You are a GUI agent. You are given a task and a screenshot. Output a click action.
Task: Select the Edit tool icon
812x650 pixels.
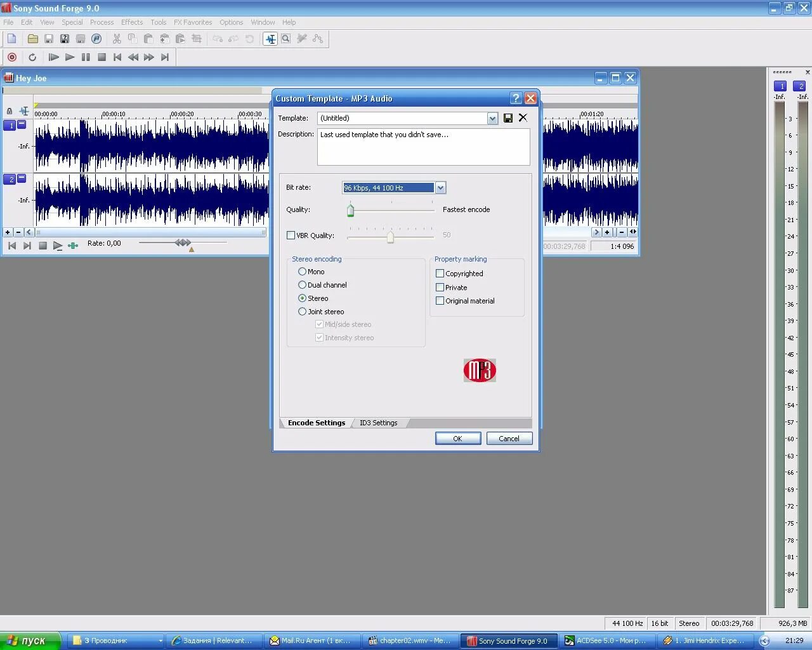(x=270, y=39)
